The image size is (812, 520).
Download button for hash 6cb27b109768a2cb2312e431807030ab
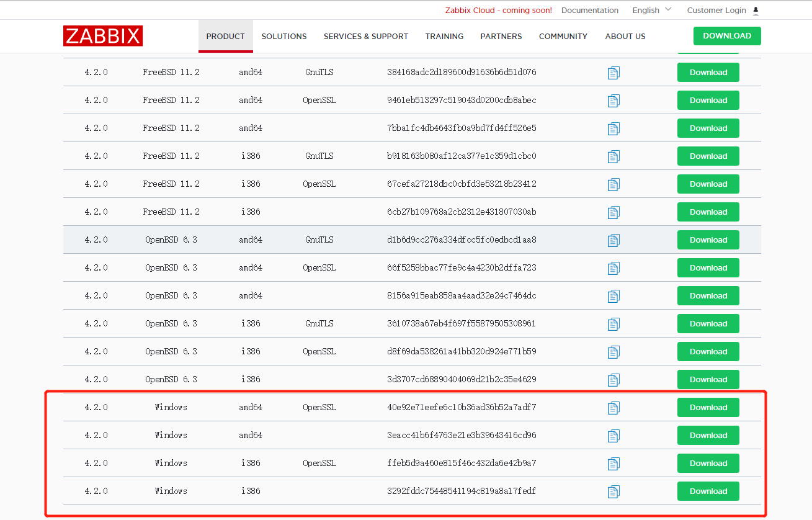pyautogui.click(x=708, y=212)
